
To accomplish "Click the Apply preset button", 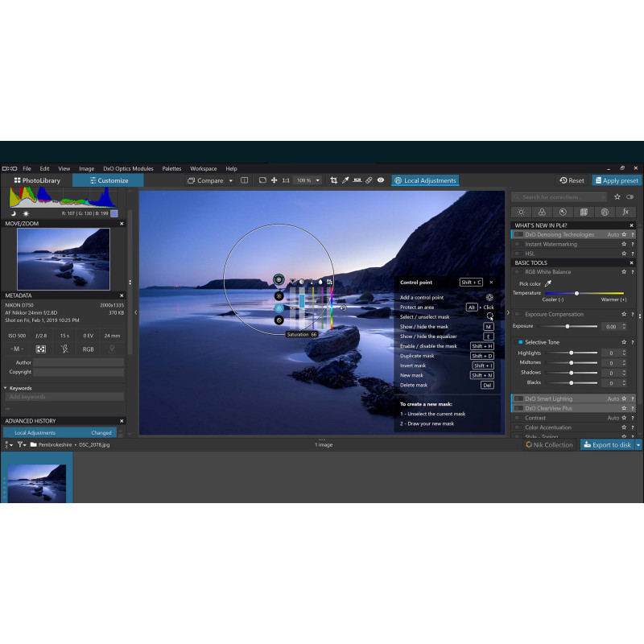I will coord(617,180).
